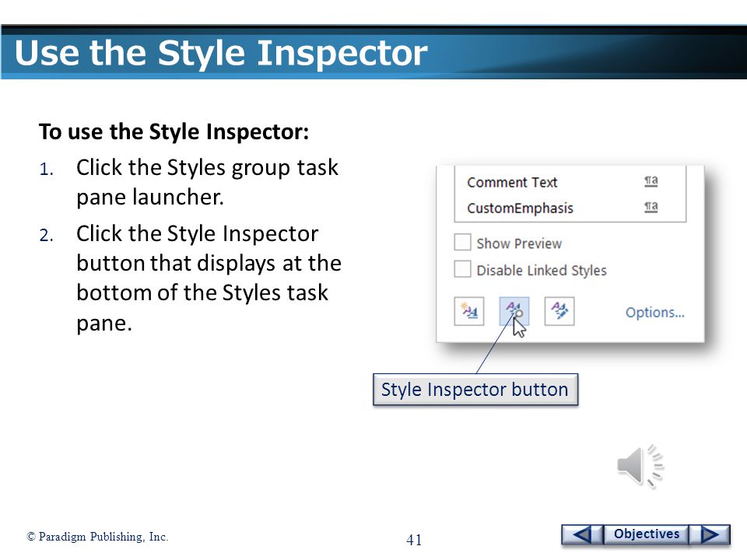Click the New Style button icon
Image resolution: width=747 pixels, height=560 pixels.
click(468, 311)
